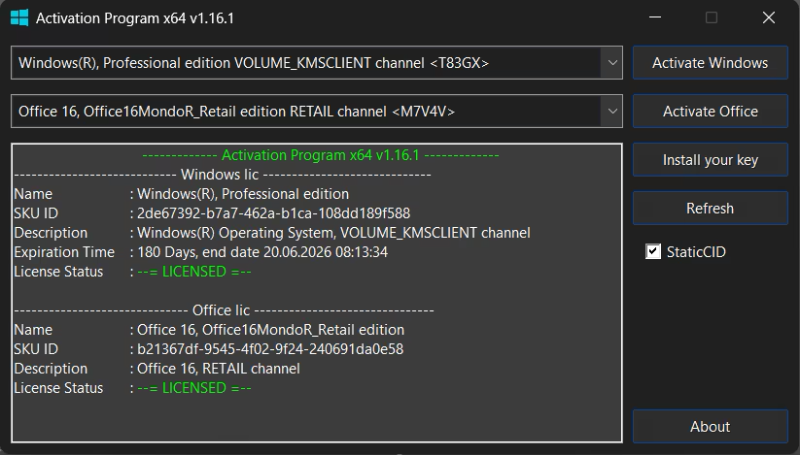Open the About dialog

(710, 427)
